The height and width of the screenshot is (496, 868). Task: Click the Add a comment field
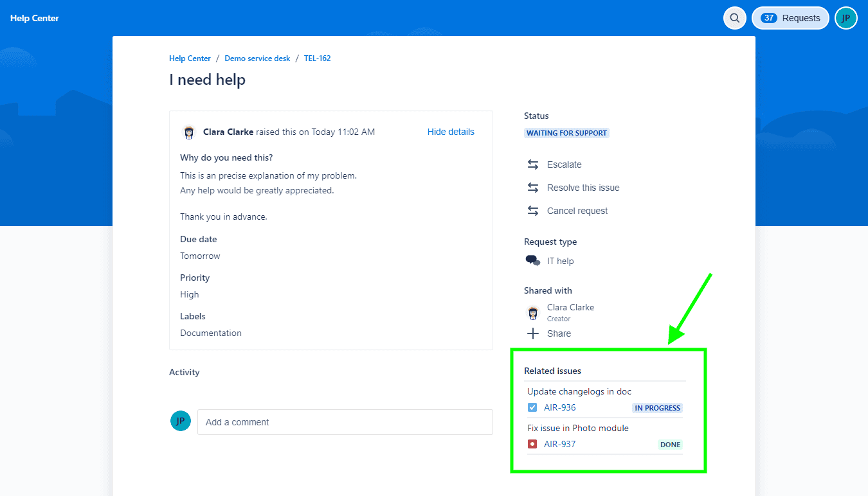pyautogui.click(x=345, y=422)
